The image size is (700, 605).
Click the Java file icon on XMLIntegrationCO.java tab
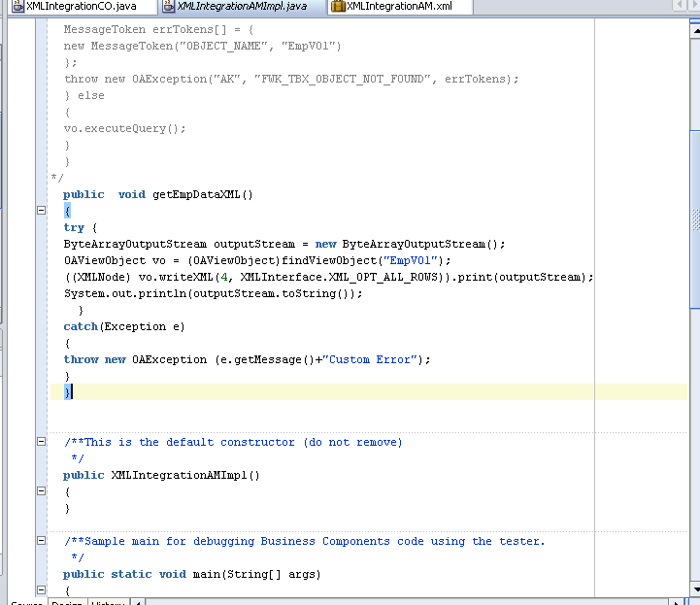coord(17,6)
